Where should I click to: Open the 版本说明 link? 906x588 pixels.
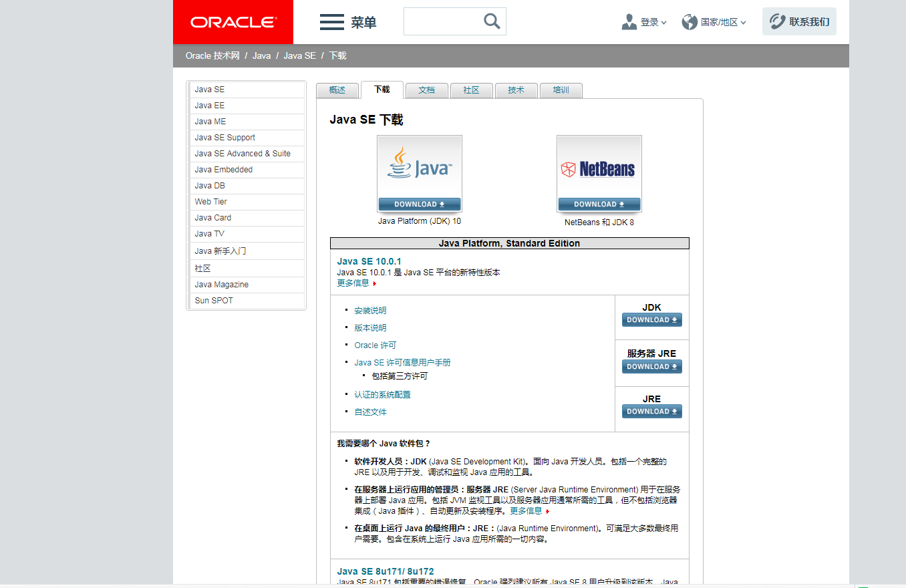(370, 328)
